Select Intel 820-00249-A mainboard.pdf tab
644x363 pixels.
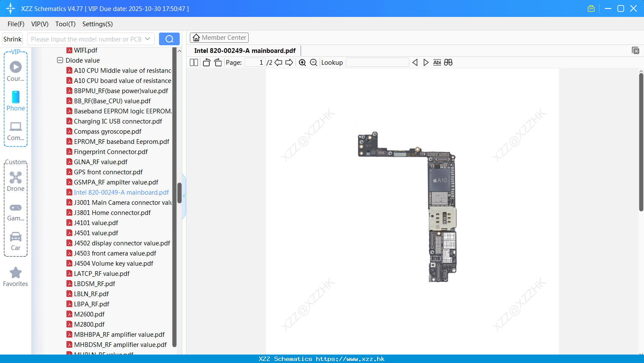pyautogui.click(x=245, y=51)
